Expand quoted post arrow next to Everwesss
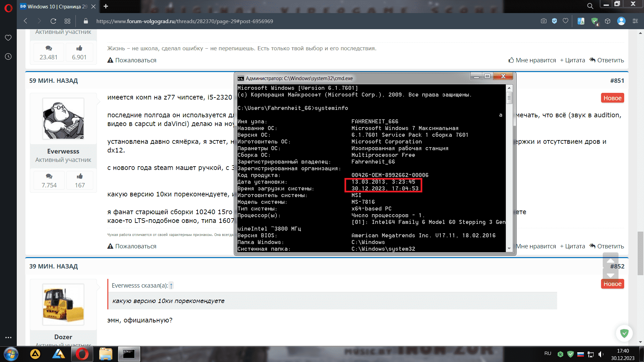The width and height of the screenshot is (644, 362). tap(171, 286)
